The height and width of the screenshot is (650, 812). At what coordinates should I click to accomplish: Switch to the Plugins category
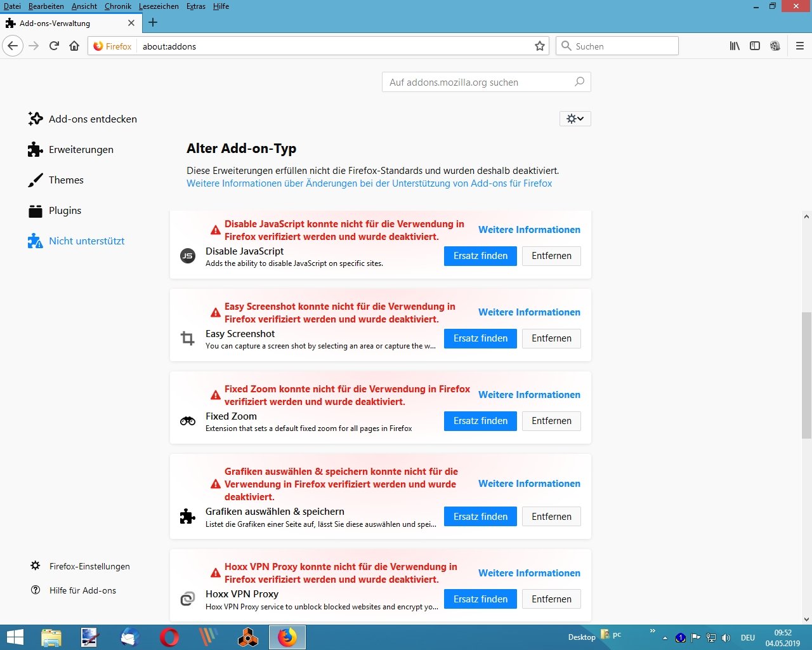[55, 210]
